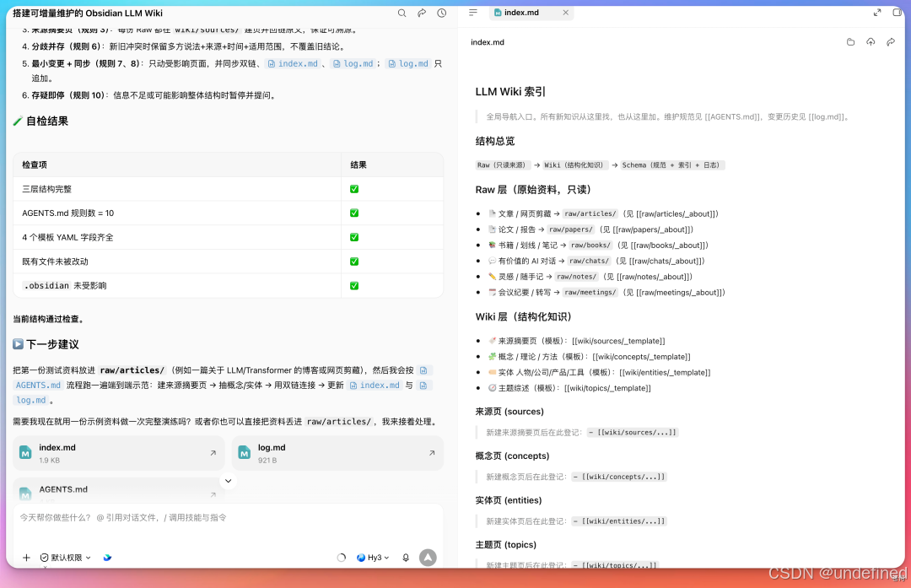Click the 自检结果 heading
Image resolution: width=911 pixels, height=588 pixels.
pyautogui.click(x=40, y=121)
